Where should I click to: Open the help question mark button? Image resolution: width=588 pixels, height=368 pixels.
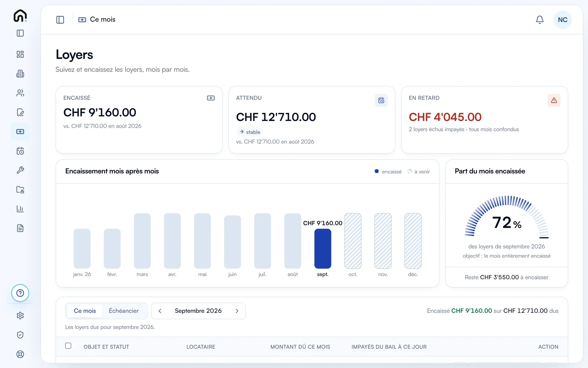(20, 293)
